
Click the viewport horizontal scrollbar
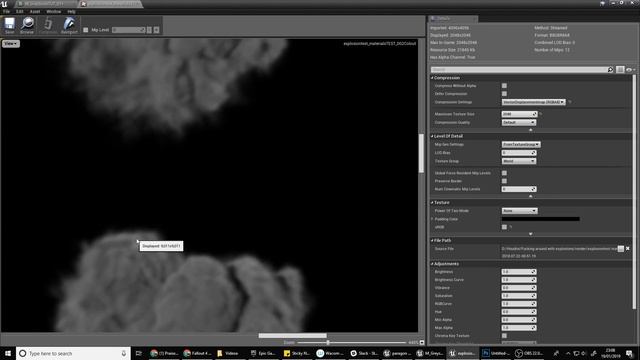(x=292, y=336)
